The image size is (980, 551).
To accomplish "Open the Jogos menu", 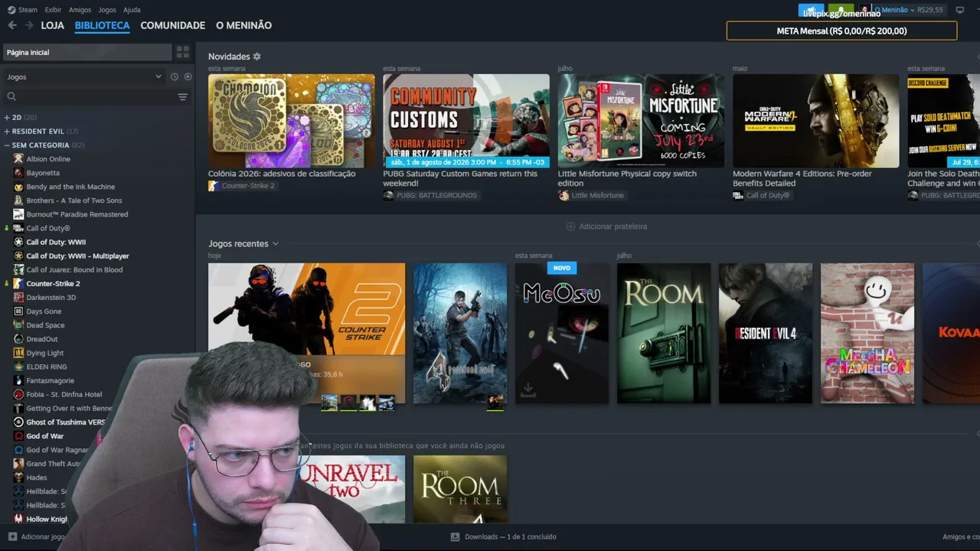I will (x=107, y=10).
